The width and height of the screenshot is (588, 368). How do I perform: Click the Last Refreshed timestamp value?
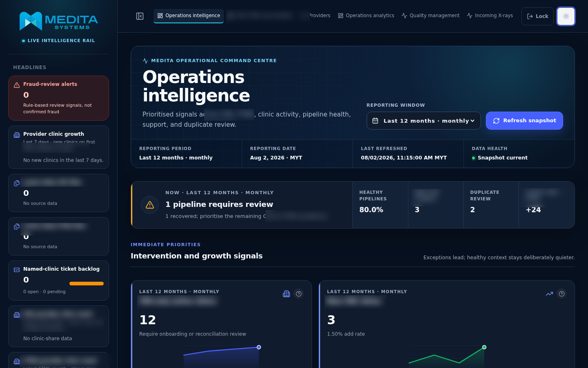coord(404,158)
